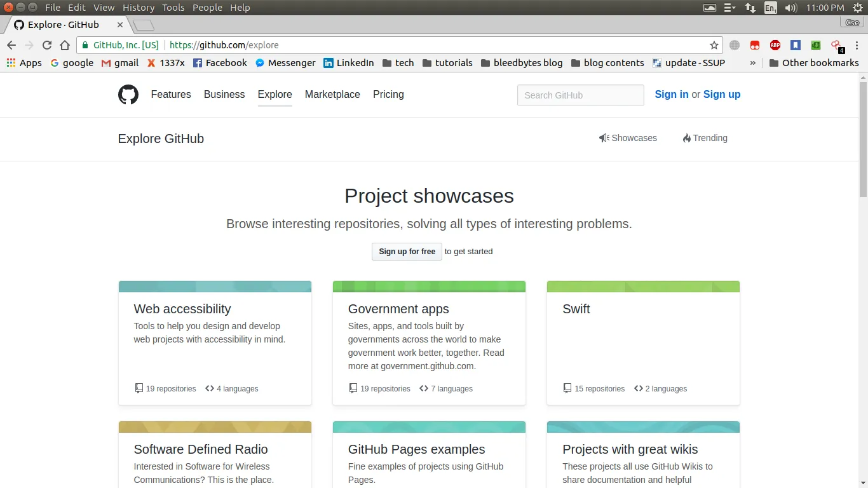Click the vertical page scrollbar
Viewport: 868px width, 488px height.
click(x=863, y=140)
